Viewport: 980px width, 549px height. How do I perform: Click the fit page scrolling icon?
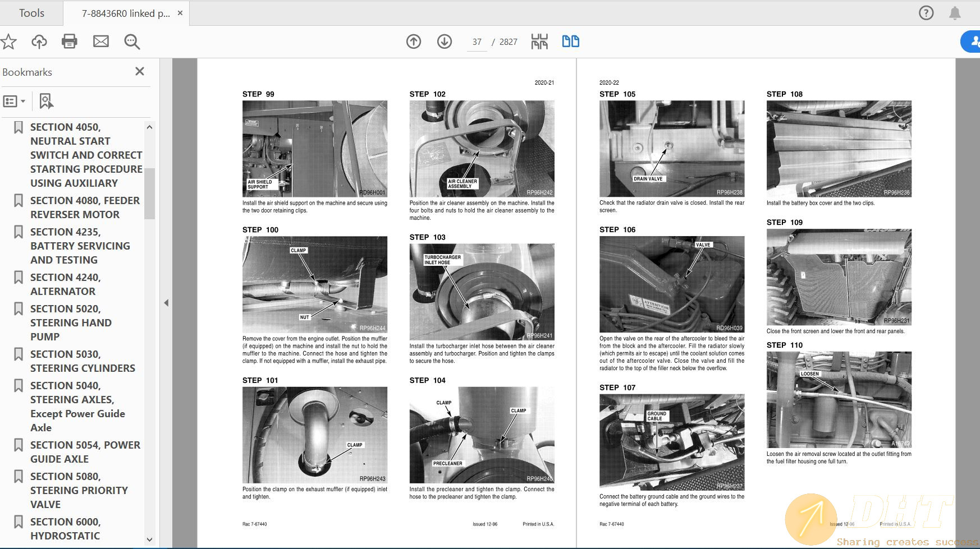point(539,41)
